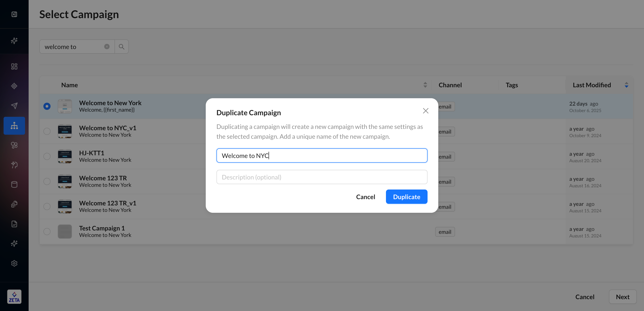The width and height of the screenshot is (644, 311).
Task: Click the Tags column header
Action: tap(511, 85)
